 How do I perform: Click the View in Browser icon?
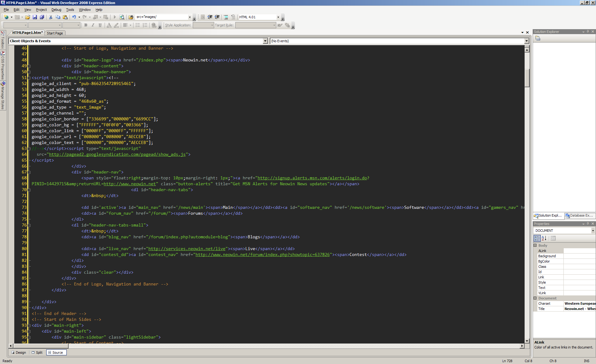pyautogui.click(x=122, y=17)
